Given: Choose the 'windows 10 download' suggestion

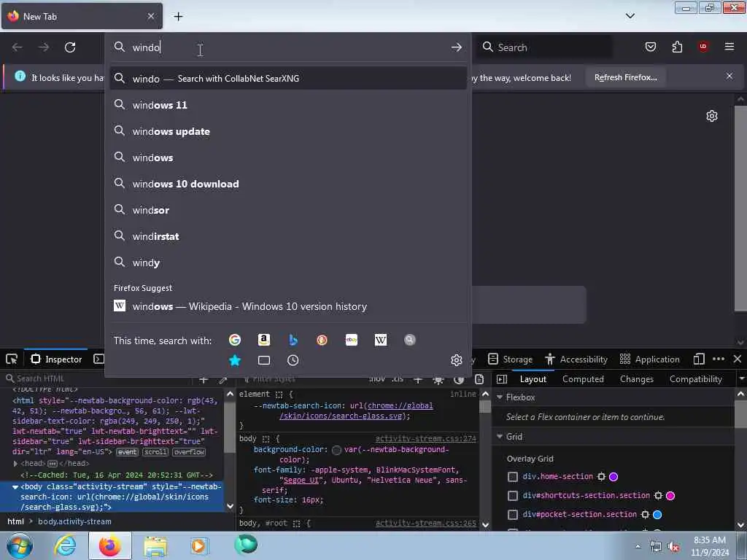Looking at the screenshot, I should click(x=287, y=184).
